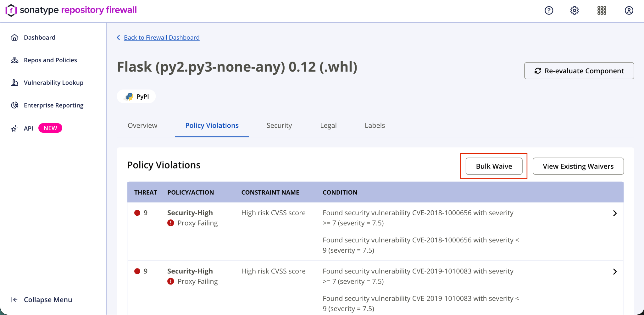Click the THREAT column header
Viewport: 644px width, 315px height.
146,192
